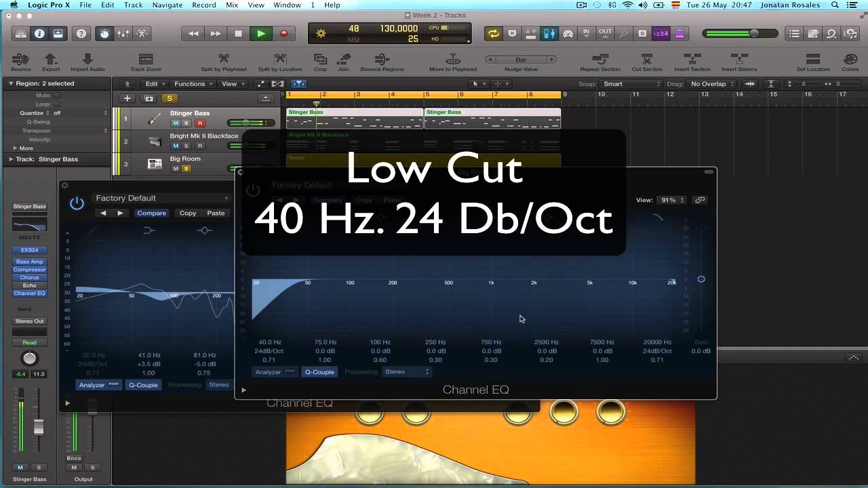The height and width of the screenshot is (488, 868).
Task: Expand the Track: Stinger Bass section
Action: point(11,159)
